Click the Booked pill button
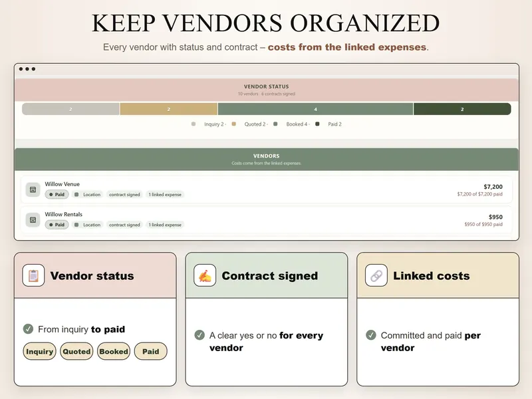The image size is (532, 399). 114,351
